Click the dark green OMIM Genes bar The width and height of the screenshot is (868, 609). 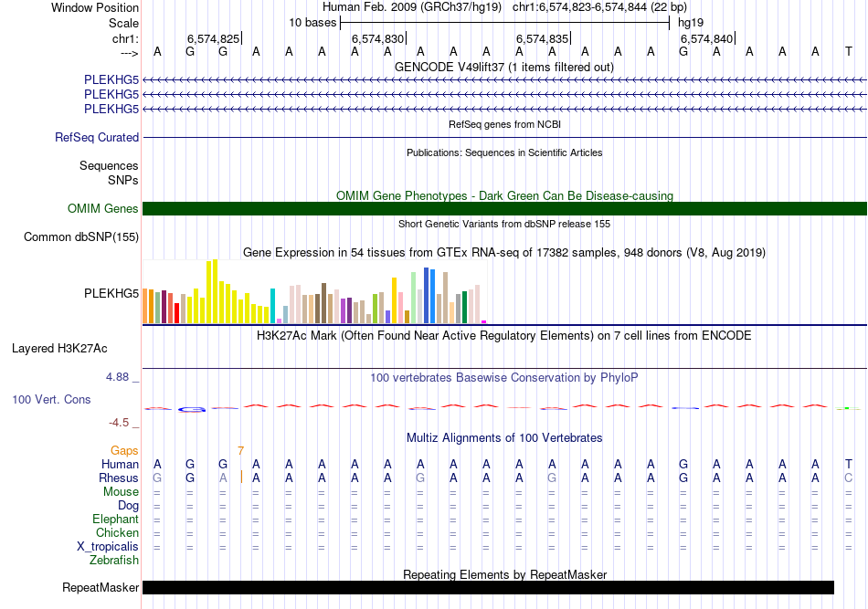coord(504,209)
